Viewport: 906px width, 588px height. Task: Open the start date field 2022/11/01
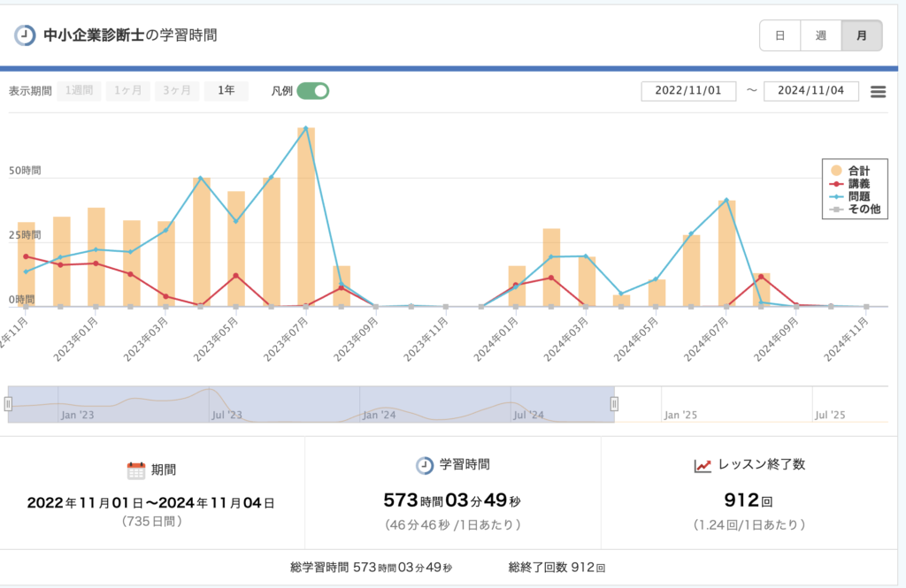pos(688,91)
